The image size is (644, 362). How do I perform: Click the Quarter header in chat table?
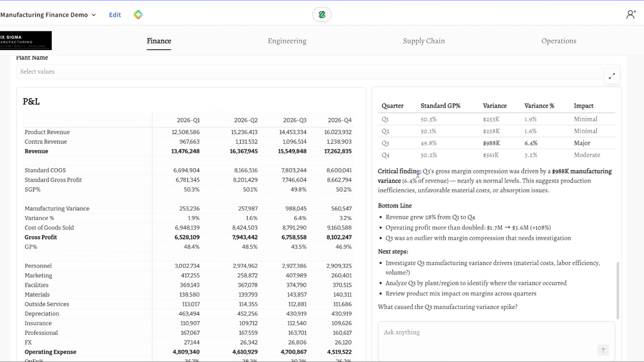coord(392,106)
